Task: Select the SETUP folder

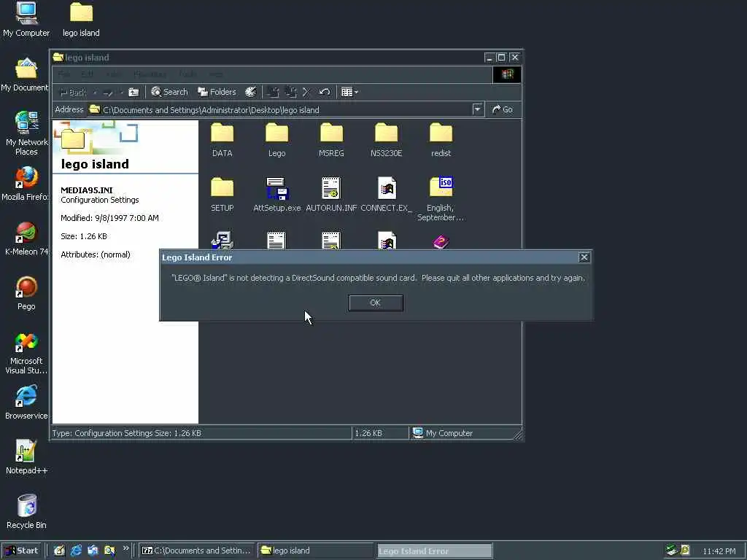Action: pos(222,195)
